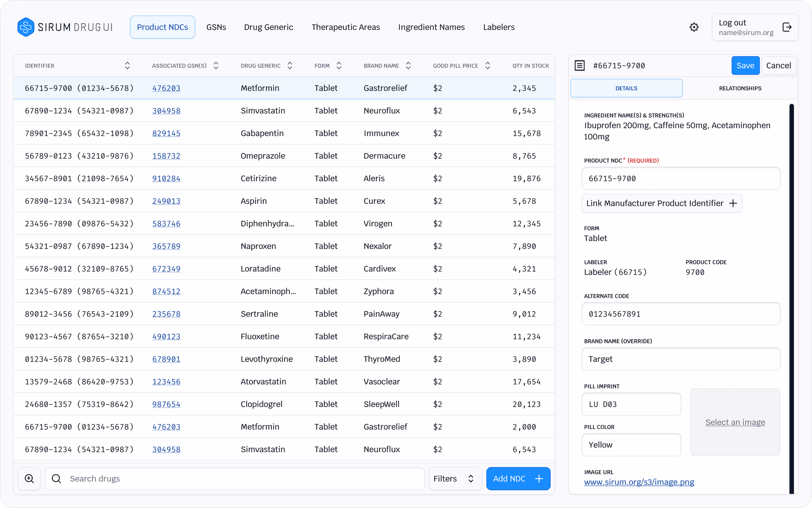Viewport: 812px width, 508px height.
Task: Switch to Relationships panel tab
Action: 740,88
